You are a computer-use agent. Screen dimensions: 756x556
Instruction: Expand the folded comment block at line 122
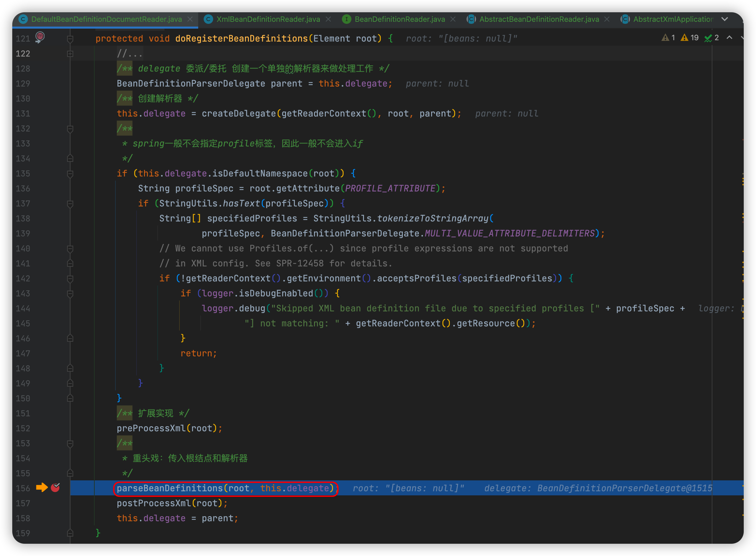[x=70, y=54]
